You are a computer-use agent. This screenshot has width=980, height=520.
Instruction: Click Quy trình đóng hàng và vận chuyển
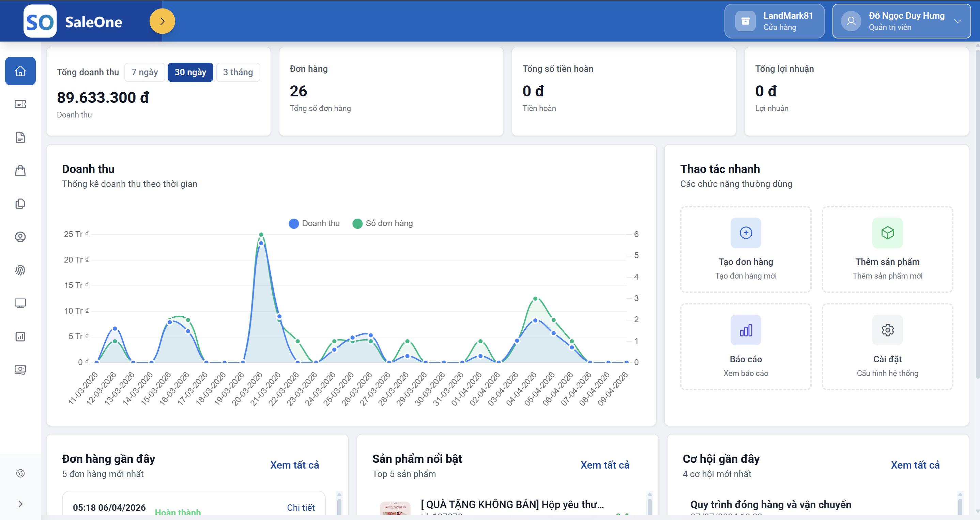click(771, 504)
